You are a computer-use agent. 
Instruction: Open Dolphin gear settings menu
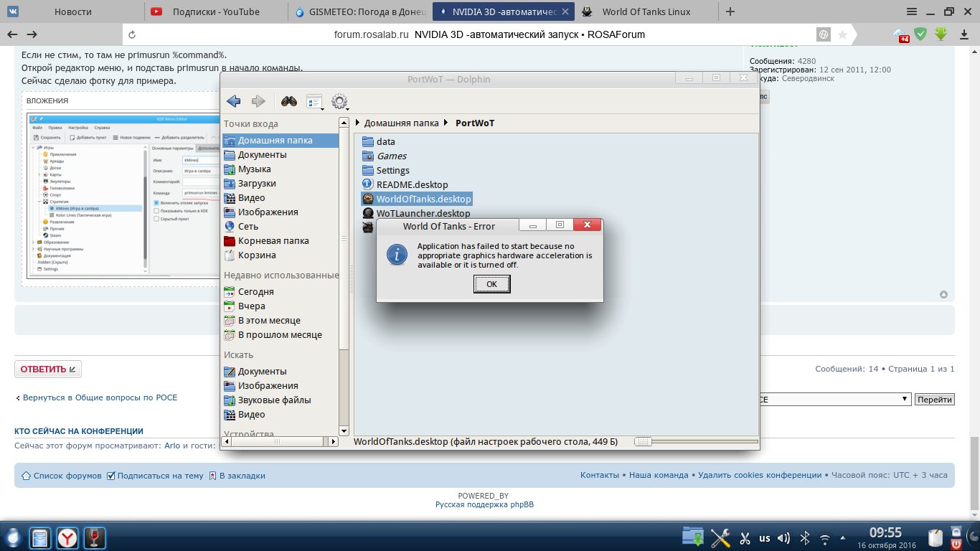[x=339, y=102]
